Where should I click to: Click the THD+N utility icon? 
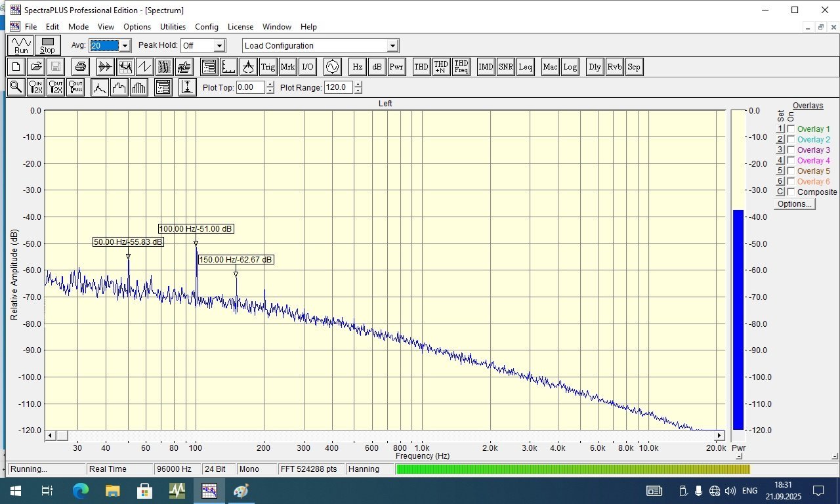click(441, 67)
